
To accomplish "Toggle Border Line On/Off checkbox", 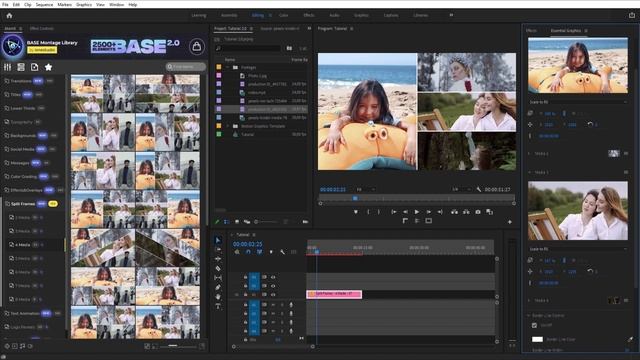I will coord(534,325).
